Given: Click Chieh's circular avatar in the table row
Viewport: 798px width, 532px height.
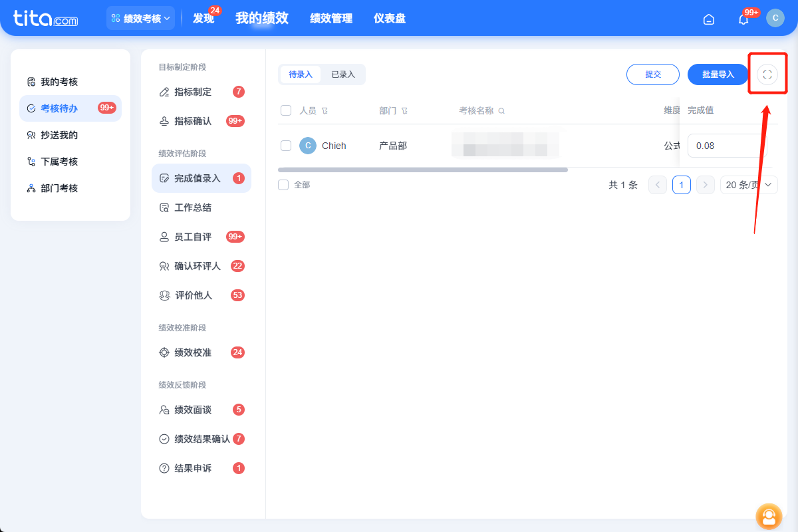Looking at the screenshot, I should pyautogui.click(x=307, y=145).
